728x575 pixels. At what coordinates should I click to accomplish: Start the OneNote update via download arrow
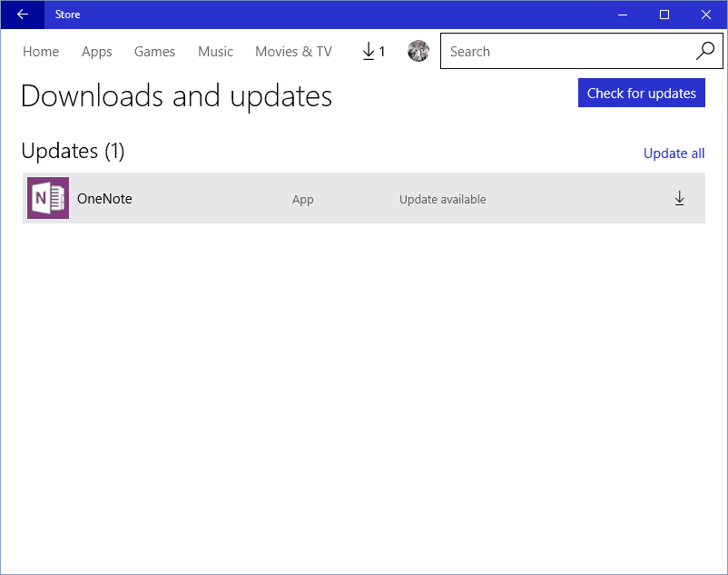[x=680, y=198]
